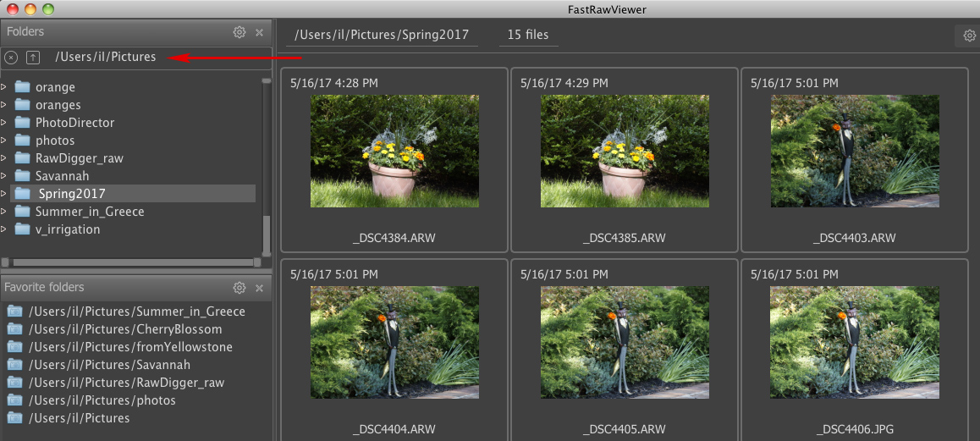Viewport: 980px width, 441px height.
Task: Open Favorite folders panel settings gear
Action: coord(239,288)
